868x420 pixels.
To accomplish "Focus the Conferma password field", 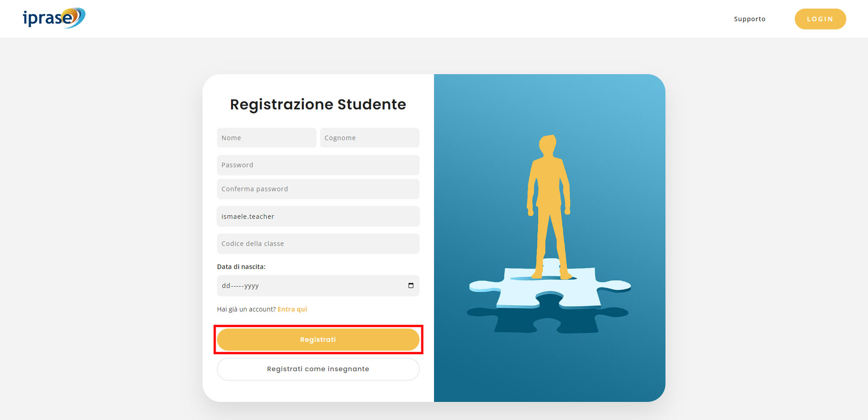I will [x=318, y=189].
